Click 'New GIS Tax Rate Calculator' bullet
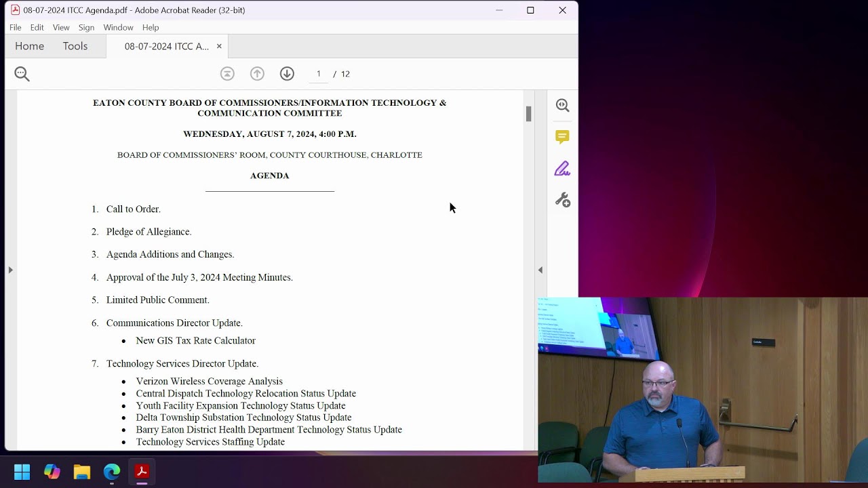 click(196, 340)
